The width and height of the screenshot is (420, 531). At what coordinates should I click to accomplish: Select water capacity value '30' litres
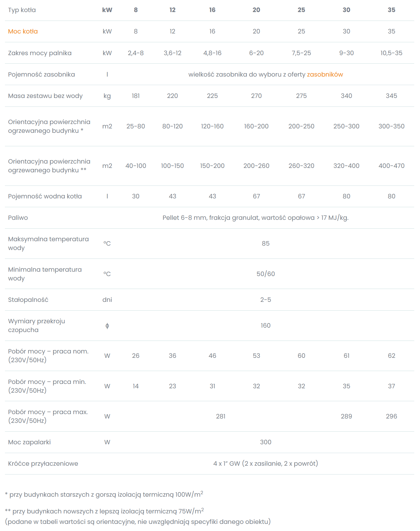point(136,196)
